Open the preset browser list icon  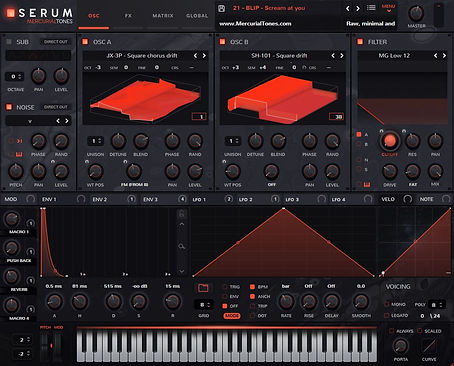click(371, 8)
